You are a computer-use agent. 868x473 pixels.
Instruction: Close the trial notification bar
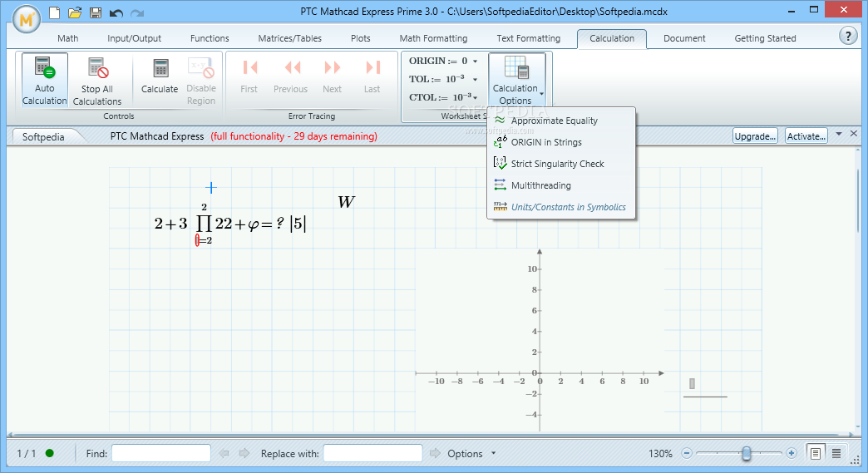(x=854, y=133)
